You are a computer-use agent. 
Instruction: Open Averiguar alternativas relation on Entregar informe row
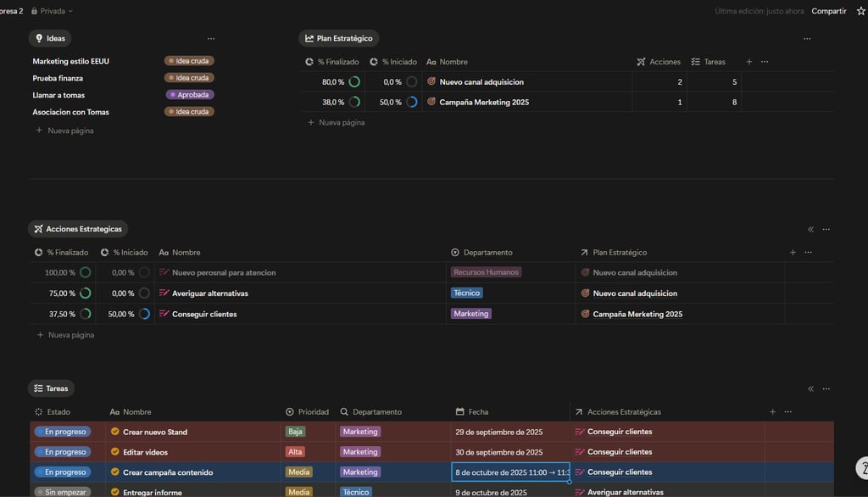click(x=625, y=492)
